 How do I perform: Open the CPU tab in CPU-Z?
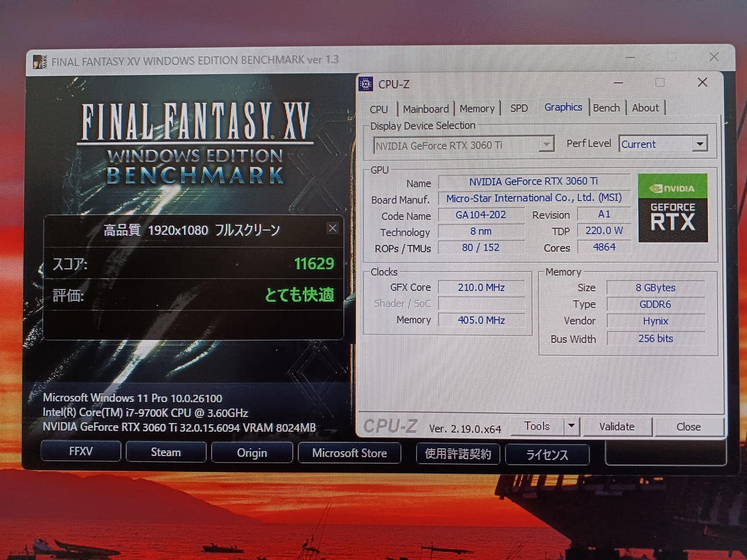(x=379, y=109)
